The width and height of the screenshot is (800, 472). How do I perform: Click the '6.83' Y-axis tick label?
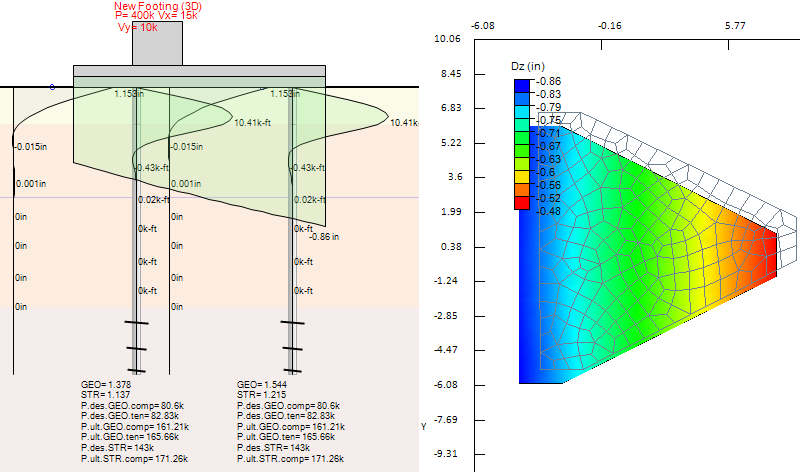[451, 108]
